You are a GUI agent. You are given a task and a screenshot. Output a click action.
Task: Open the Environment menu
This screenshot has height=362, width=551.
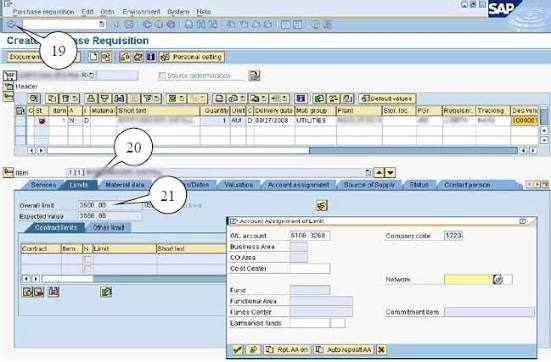coord(141,12)
